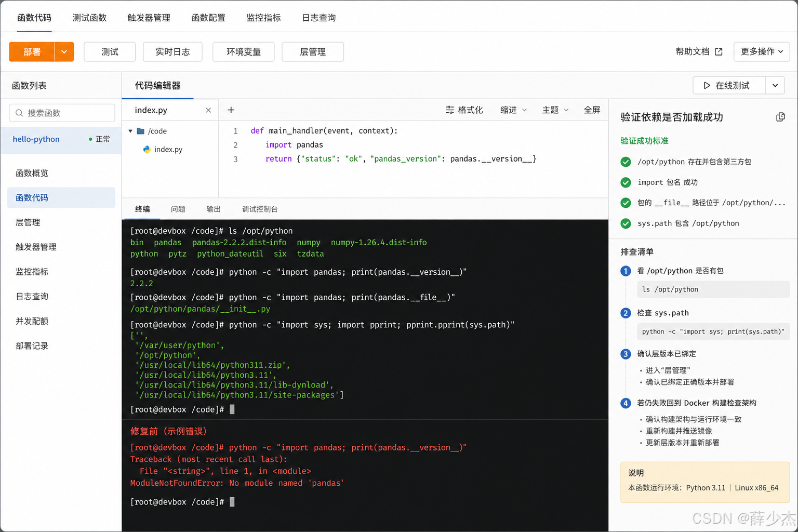Click the 测试 button
This screenshot has width=798, height=532.
click(x=110, y=51)
